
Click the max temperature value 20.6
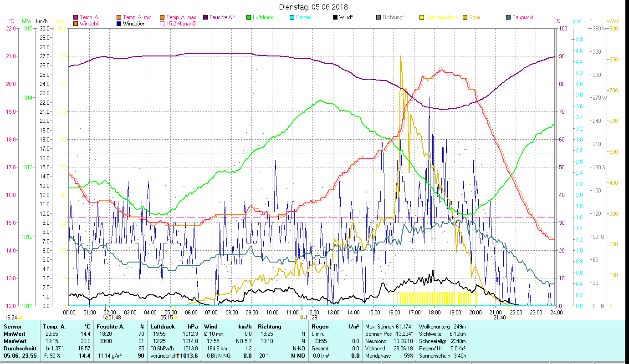pos(85,341)
